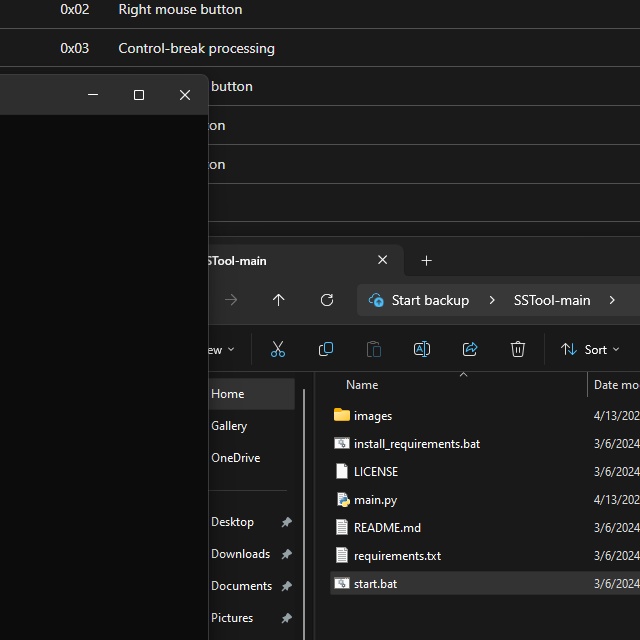Click the Share icon in toolbar
This screenshot has width=640, height=640.
click(470, 349)
